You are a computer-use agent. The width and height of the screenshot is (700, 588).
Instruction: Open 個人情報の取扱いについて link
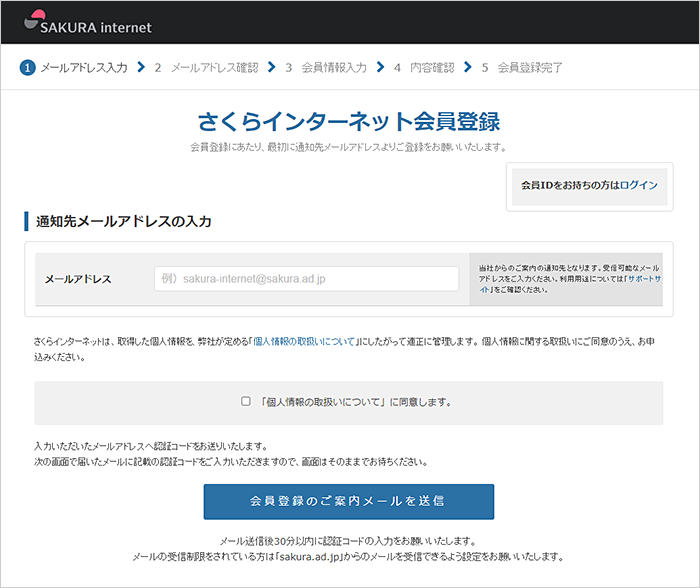point(304,342)
